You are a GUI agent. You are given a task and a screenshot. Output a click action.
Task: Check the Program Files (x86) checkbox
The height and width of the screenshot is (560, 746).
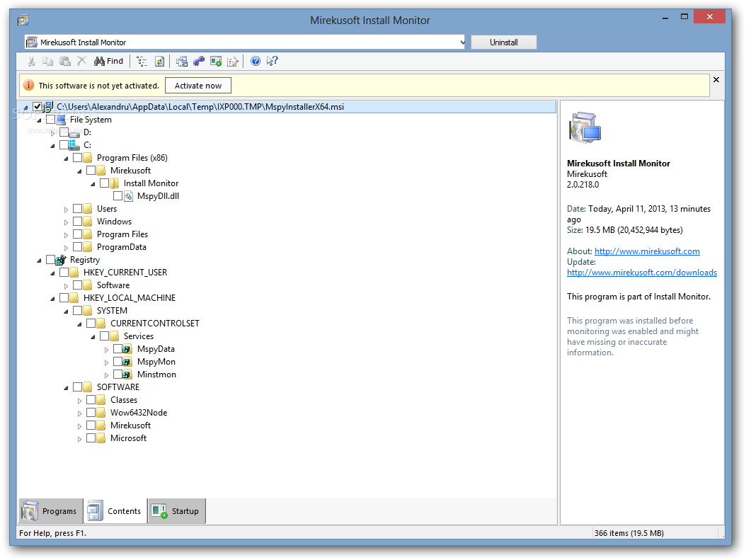click(x=78, y=157)
